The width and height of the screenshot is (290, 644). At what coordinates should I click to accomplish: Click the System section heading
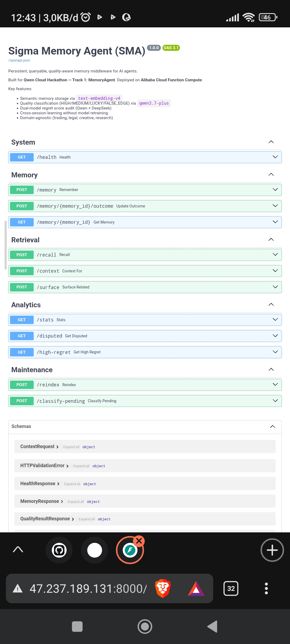point(23,142)
